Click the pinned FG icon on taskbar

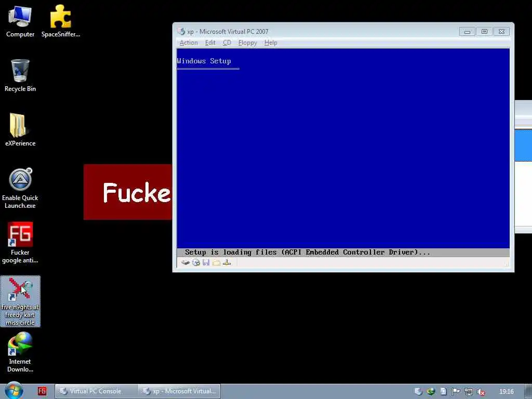click(x=42, y=391)
